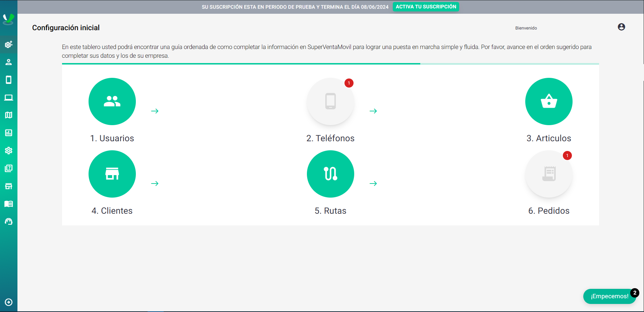Screen dimensions: 644x312
Task: Open the storefront sidebar icon
Action: [x=9, y=186]
